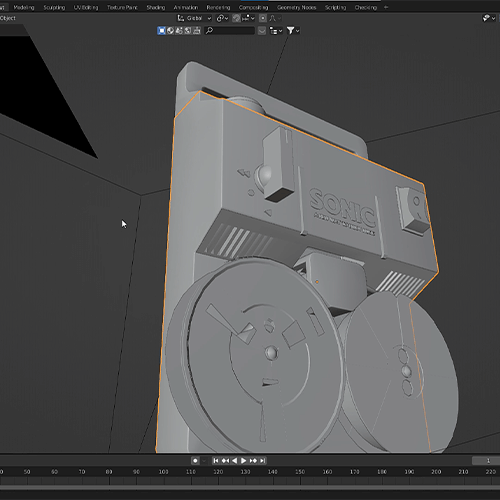Screen dimensions: 500x500
Task: Add a new workspace with plus icon
Action: (x=386, y=7)
